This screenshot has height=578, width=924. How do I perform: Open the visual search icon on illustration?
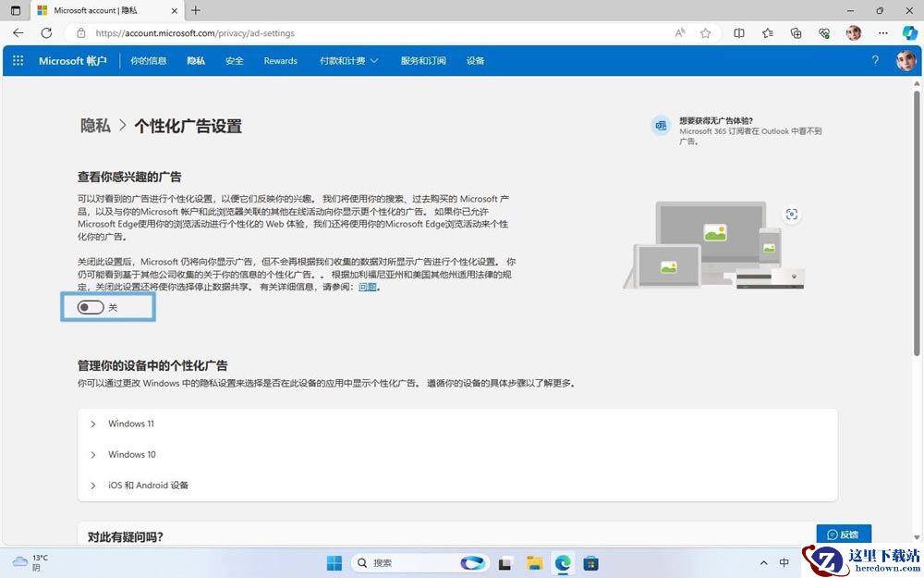(792, 215)
